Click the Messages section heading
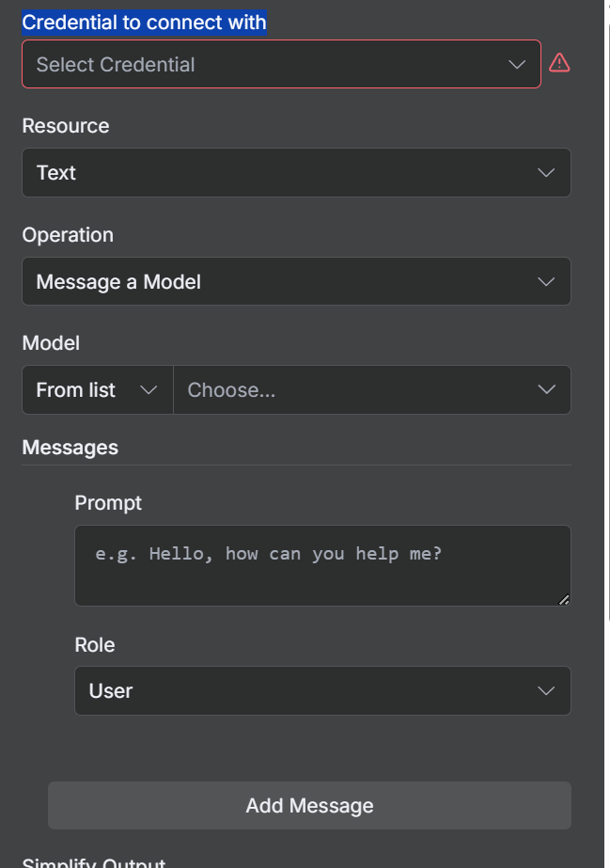Image resolution: width=610 pixels, height=868 pixels. [70, 448]
